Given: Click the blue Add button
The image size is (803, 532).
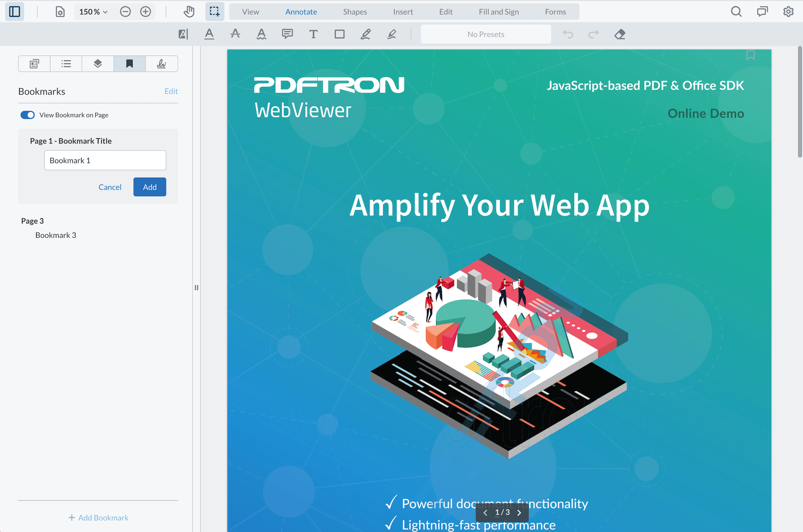Looking at the screenshot, I should tap(150, 187).
